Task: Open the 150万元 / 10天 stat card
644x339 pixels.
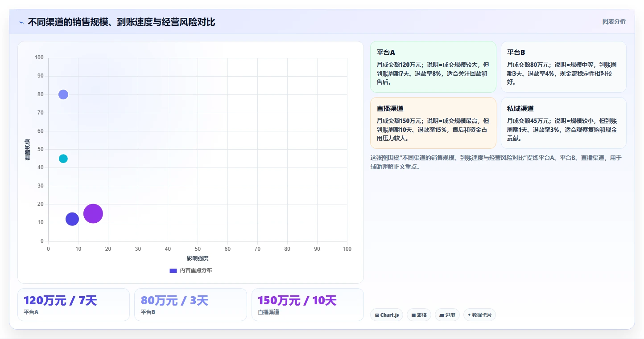Action: 308,305
